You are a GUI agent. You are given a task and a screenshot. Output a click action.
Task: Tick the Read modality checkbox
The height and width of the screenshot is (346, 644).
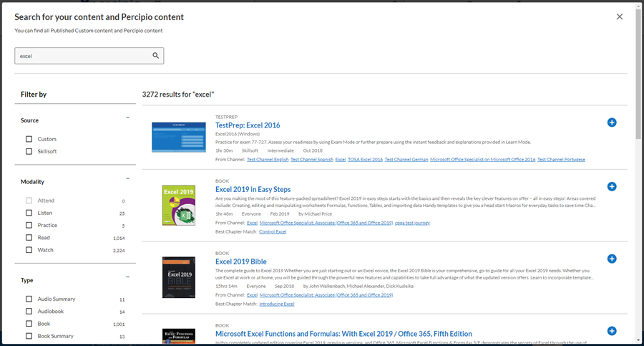29,237
